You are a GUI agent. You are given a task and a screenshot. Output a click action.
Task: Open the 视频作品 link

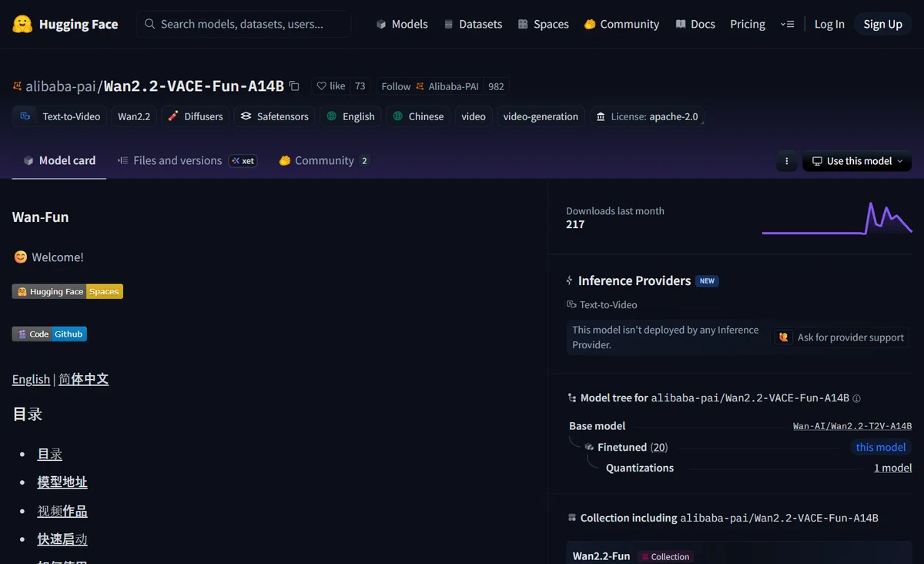coord(62,511)
